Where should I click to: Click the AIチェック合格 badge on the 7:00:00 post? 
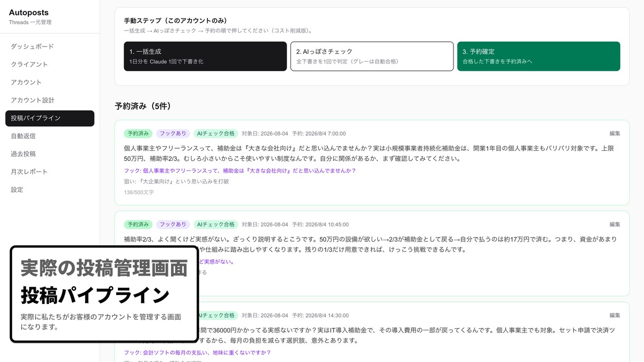(x=216, y=134)
